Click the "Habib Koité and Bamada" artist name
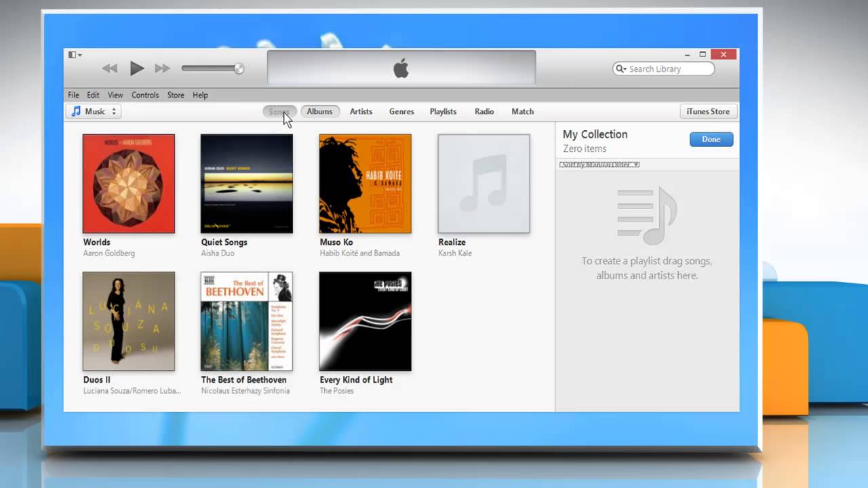The height and width of the screenshot is (488, 868). (x=360, y=253)
